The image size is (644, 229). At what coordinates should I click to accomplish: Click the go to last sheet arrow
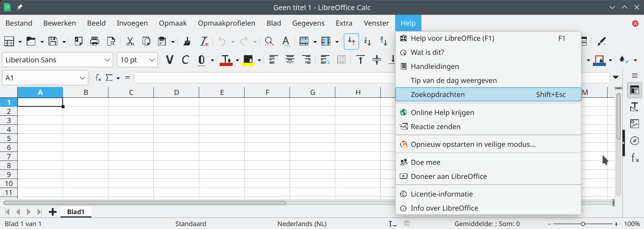point(39,212)
